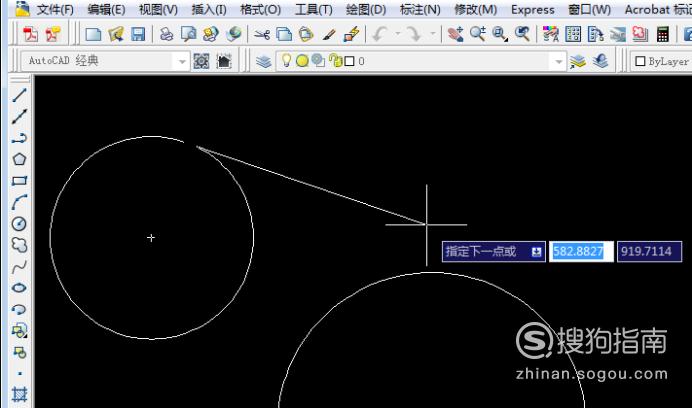Click the Plot printer icon
This screenshot has height=408, width=692.
(x=166, y=34)
